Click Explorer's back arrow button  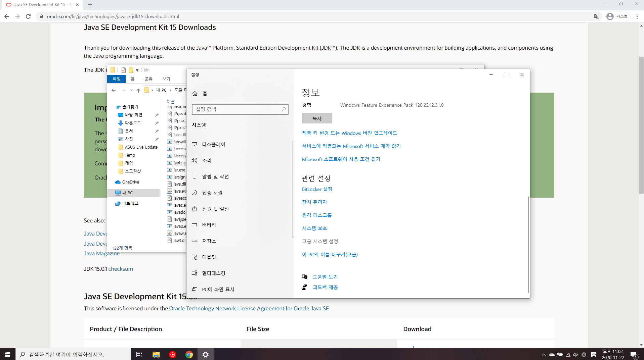114,90
